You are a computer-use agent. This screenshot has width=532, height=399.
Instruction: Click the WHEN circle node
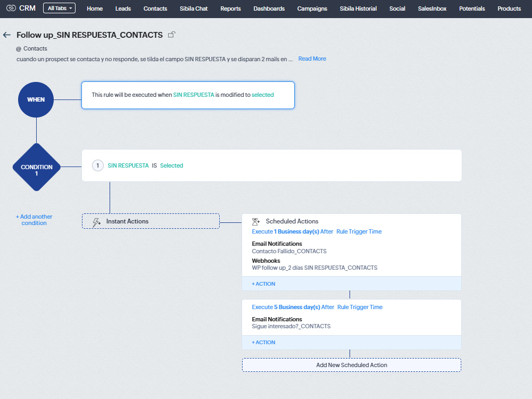(36, 100)
